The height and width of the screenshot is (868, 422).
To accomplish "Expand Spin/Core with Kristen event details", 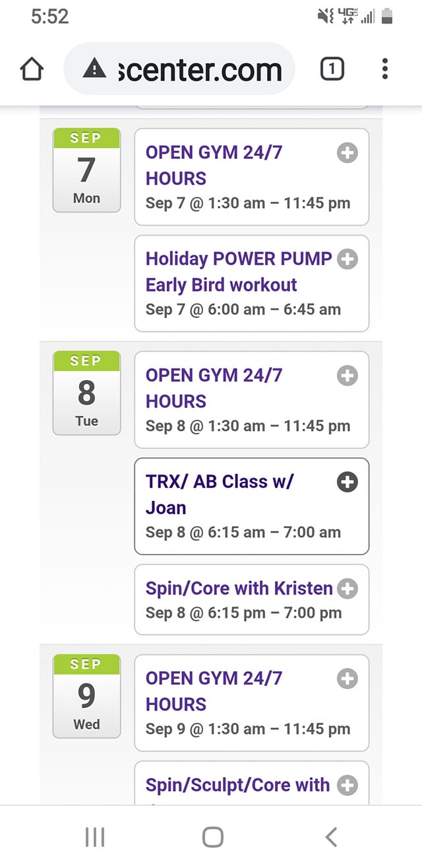I will (347, 589).
